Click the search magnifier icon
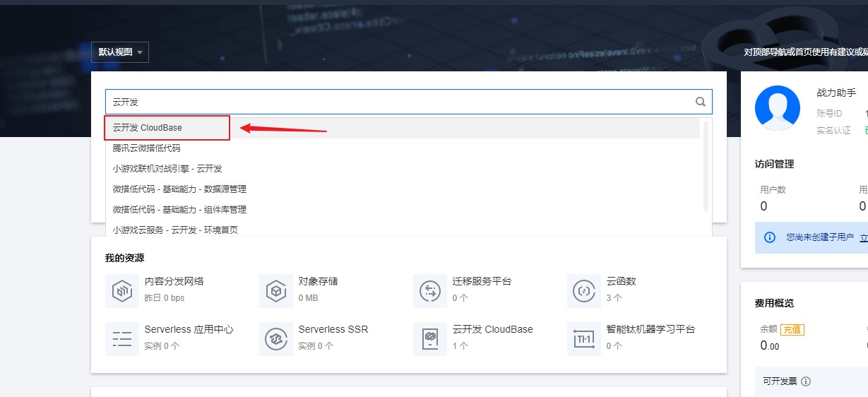This screenshot has height=397, width=868. point(701,102)
